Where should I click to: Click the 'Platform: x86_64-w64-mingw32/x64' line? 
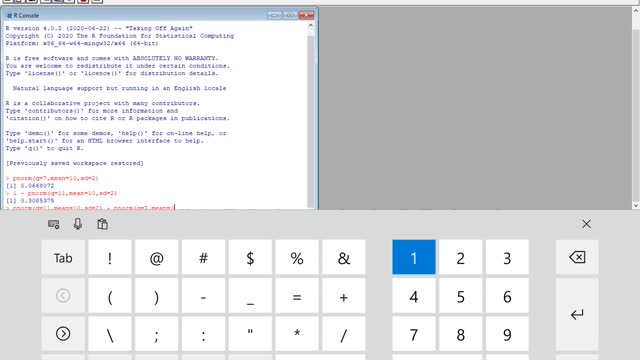point(82,43)
